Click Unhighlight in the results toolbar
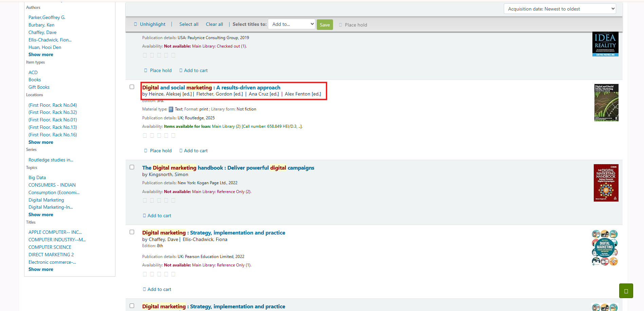Viewport: 644px width, 311px height. pyautogui.click(x=152, y=24)
